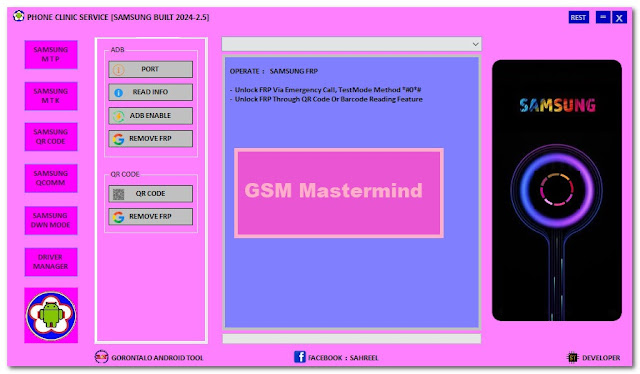Click the GORONTALO ANDROID TOOL label
Image resolution: width=640 pixels, height=374 pixels.
[157, 358]
